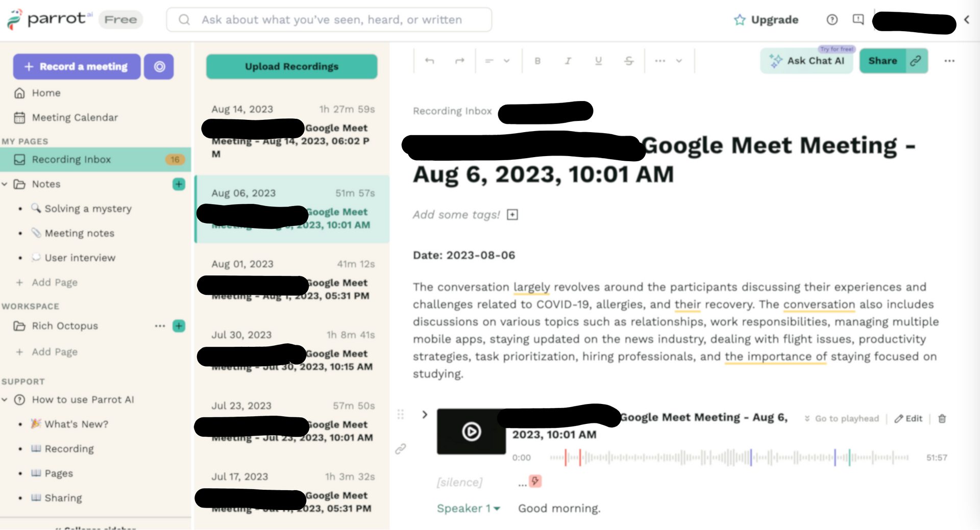
Task: Copy share link with chain icon
Action: coord(917,61)
